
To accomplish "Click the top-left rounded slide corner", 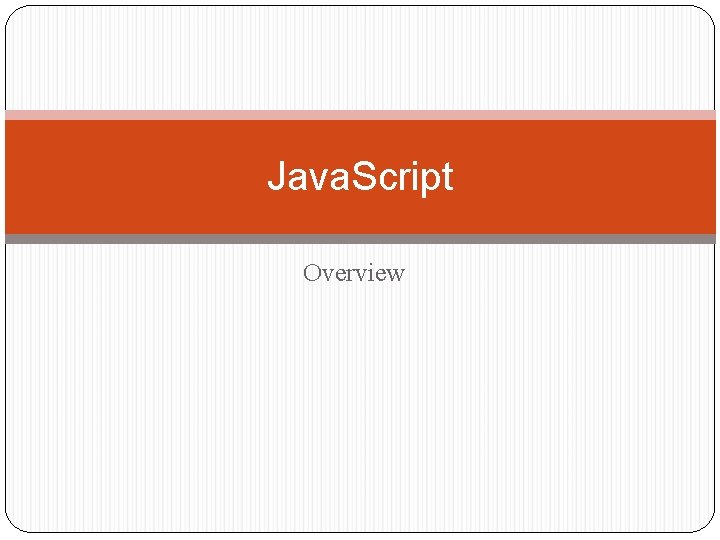I will tap(12, 12).
